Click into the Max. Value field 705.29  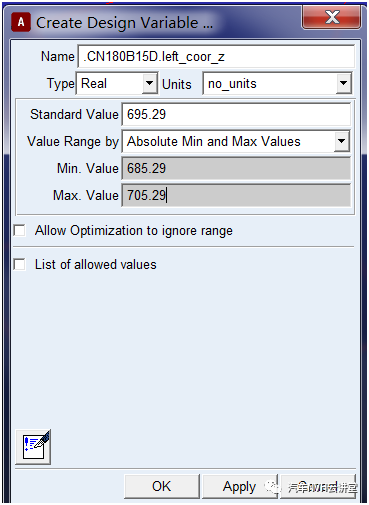click(236, 195)
